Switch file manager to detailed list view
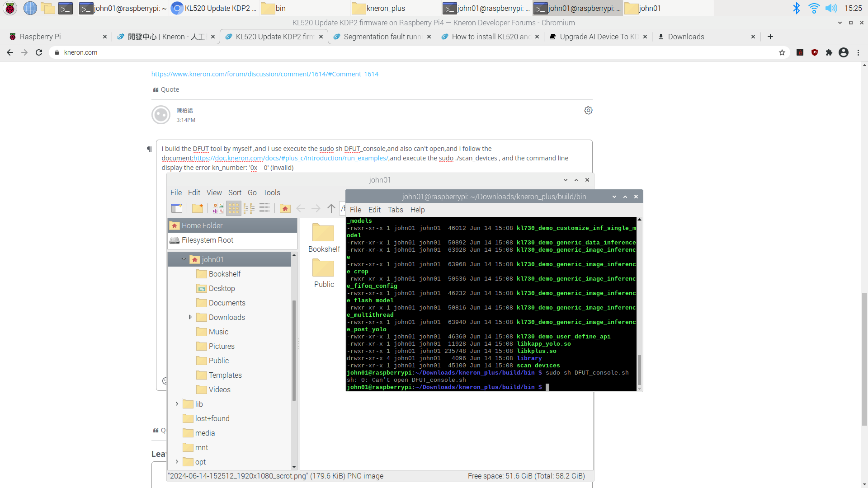This screenshot has width=868, height=488. pos(264,208)
